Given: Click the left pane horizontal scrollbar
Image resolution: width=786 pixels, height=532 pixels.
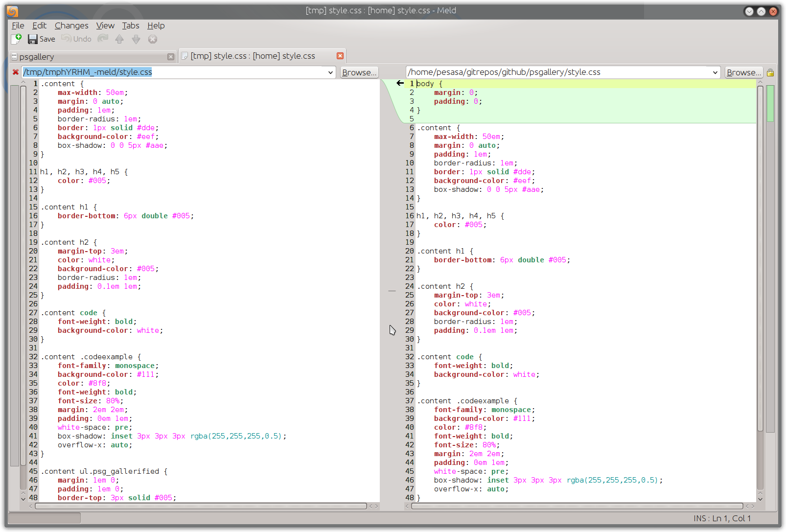Looking at the screenshot, I should 201,506.
